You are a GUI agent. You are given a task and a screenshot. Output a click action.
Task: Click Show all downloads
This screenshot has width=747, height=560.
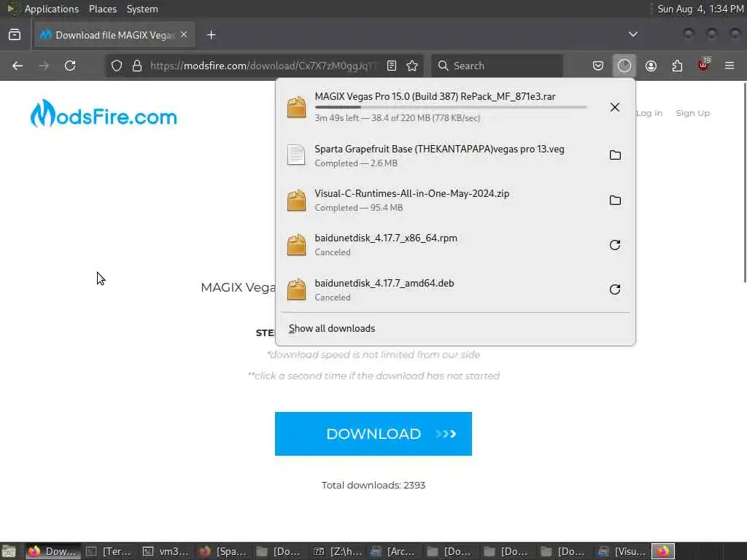[332, 329]
